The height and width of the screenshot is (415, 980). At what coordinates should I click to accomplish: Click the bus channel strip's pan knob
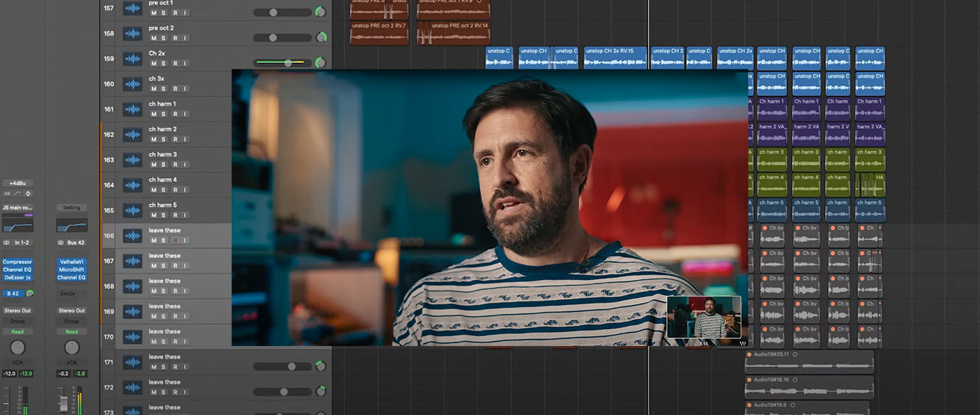point(72,347)
